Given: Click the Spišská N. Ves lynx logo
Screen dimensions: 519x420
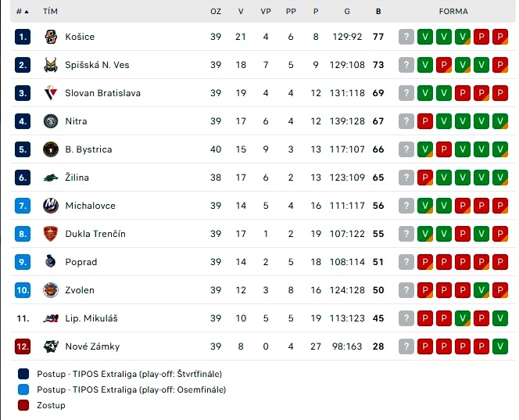Looking at the screenshot, I should (x=51, y=65).
